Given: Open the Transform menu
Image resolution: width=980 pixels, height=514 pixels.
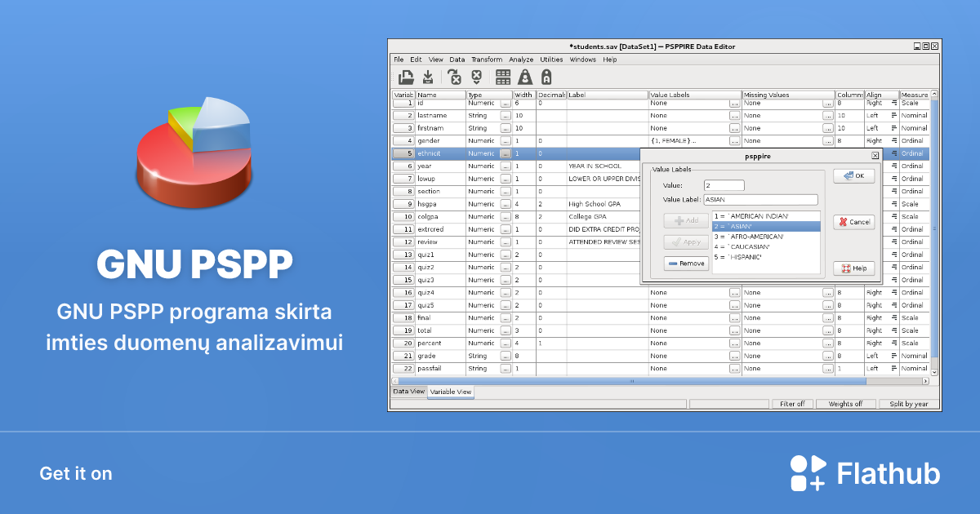Looking at the screenshot, I should [x=487, y=60].
